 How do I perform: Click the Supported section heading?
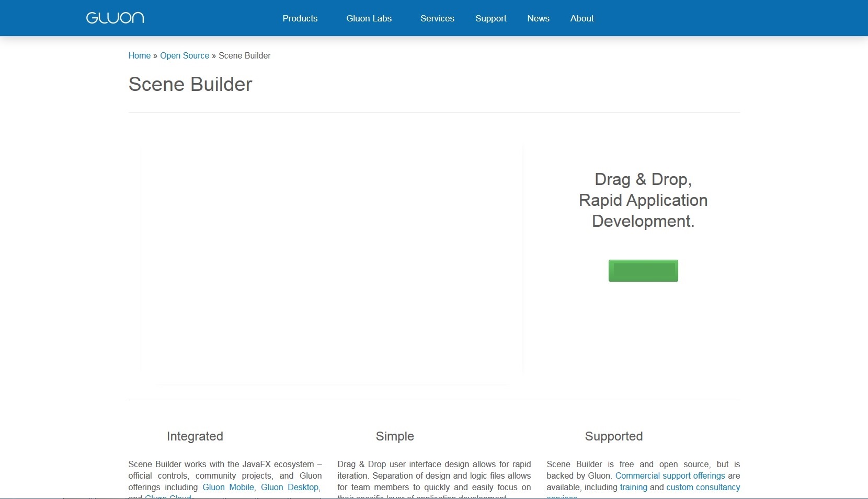click(614, 436)
